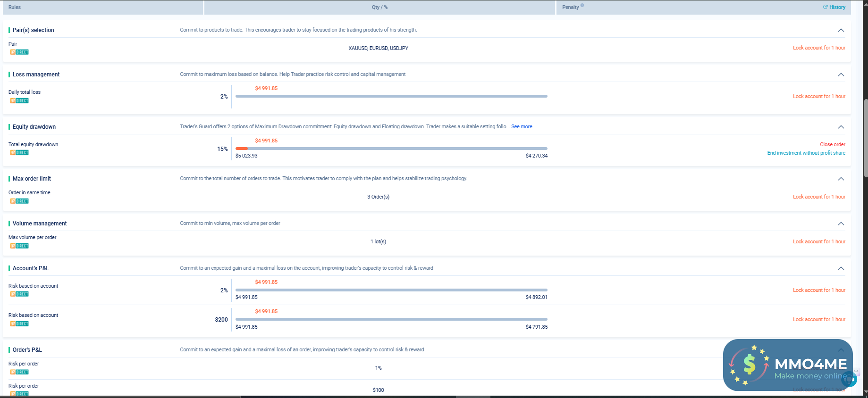
Task: Click the Qty / % column header
Action: [x=379, y=7]
